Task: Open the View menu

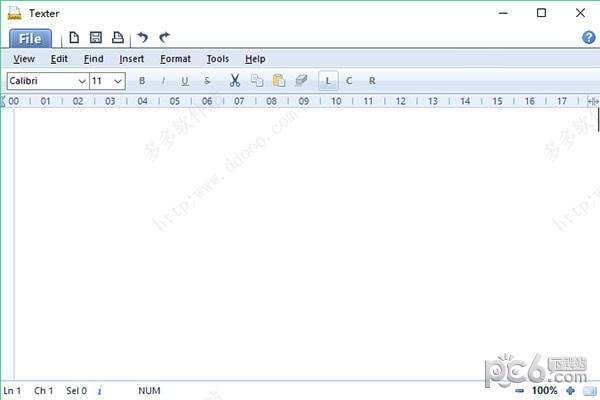Action: [x=24, y=59]
